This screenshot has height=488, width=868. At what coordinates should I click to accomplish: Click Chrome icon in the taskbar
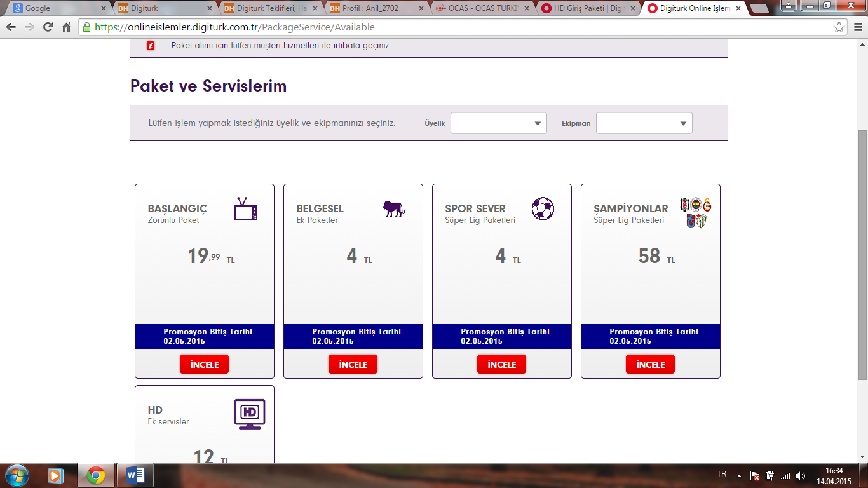[96, 475]
